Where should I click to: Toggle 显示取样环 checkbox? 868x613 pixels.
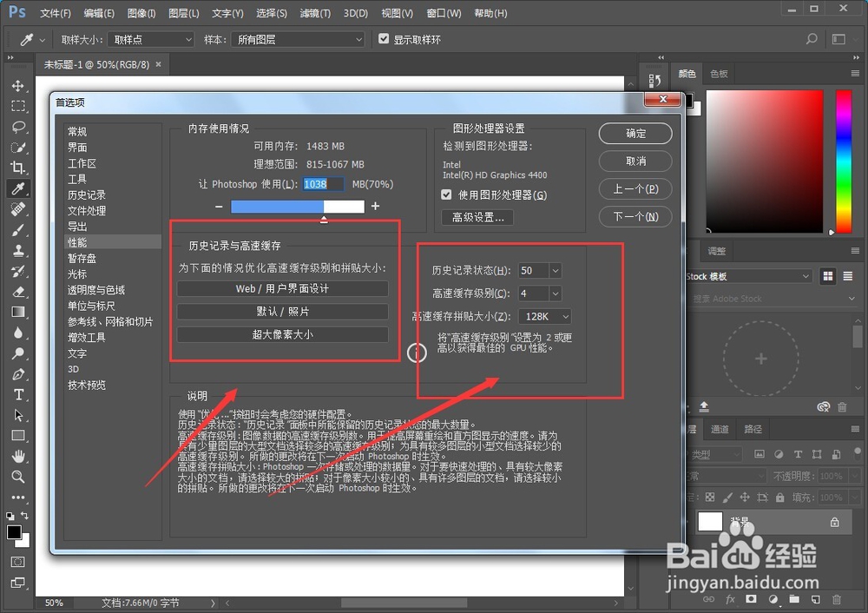(x=383, y=39)
